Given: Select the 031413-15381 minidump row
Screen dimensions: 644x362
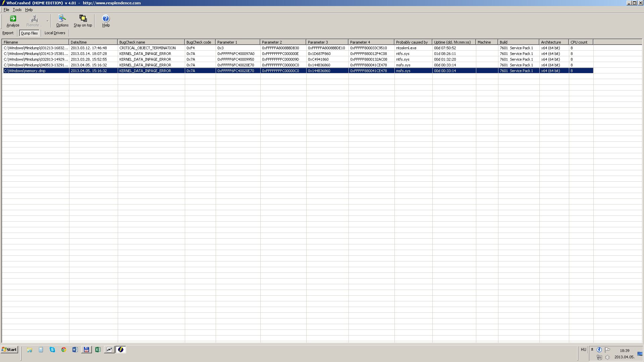Looking at the screenshot, I should click(298, 54).
